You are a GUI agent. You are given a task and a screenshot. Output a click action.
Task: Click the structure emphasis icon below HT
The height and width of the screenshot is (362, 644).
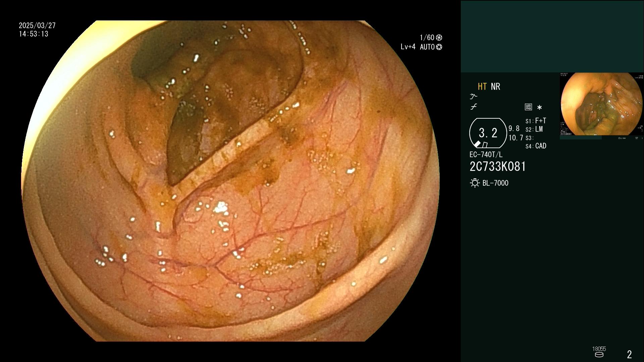pos(473,97)
